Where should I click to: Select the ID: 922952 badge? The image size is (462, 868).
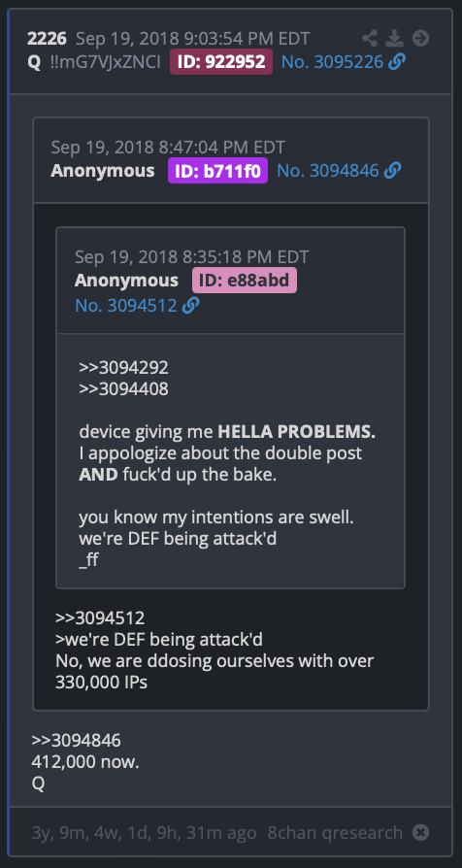point(220,61)
